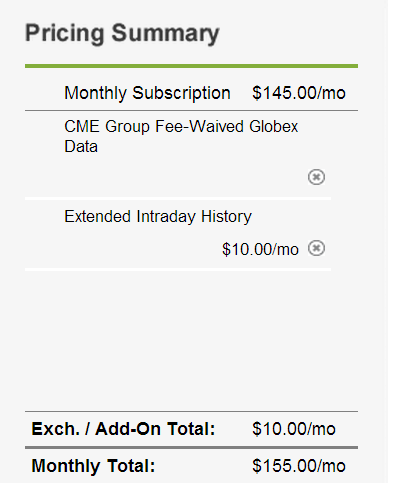Click the $145.00/mo subscription price
This screenshot has width=416, height=483.
[x=299, y=93]
